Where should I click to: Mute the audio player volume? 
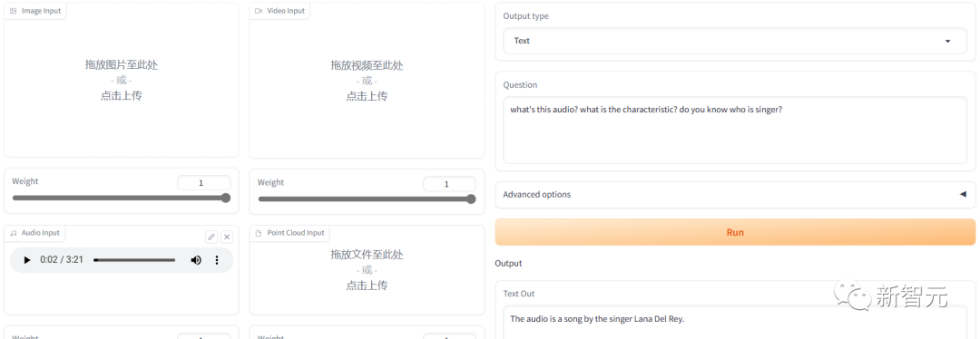196,260
